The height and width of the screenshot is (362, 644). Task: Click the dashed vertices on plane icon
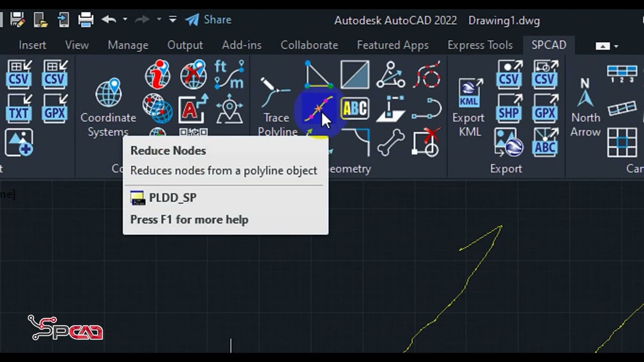(391, 109)
